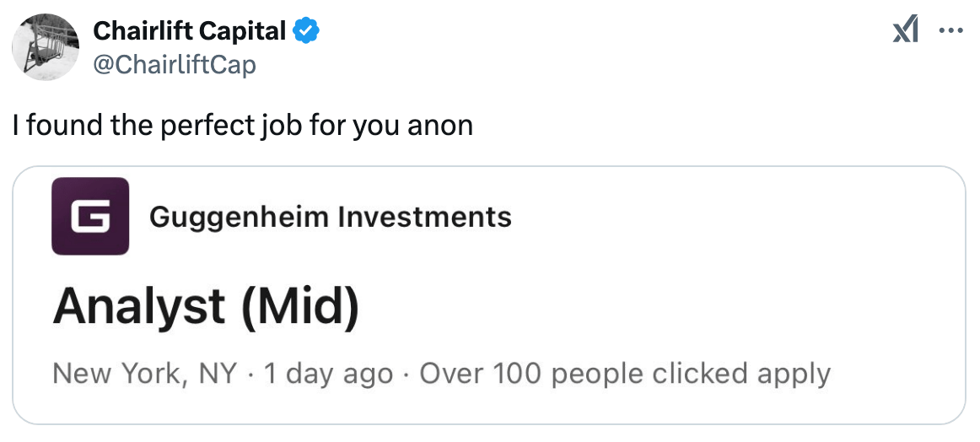980x442 pixels.
Task: Click the tweet text about the perfect job
Action: tap(242, 126)
